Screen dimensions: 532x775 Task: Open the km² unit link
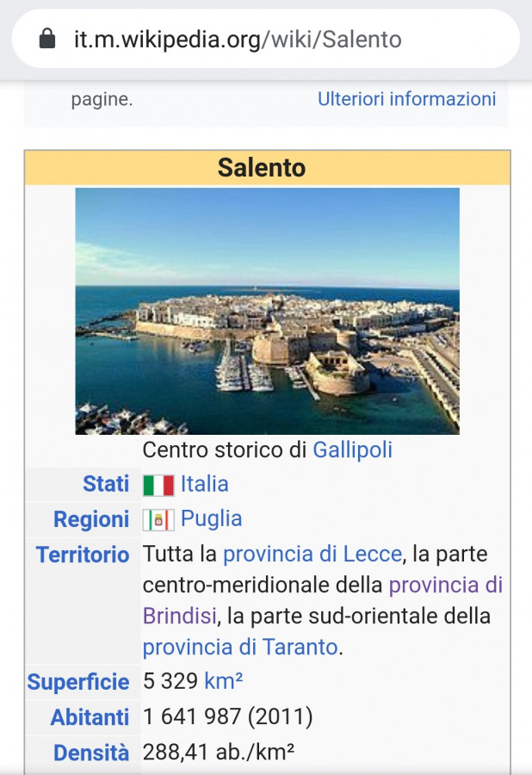point(224,682)
